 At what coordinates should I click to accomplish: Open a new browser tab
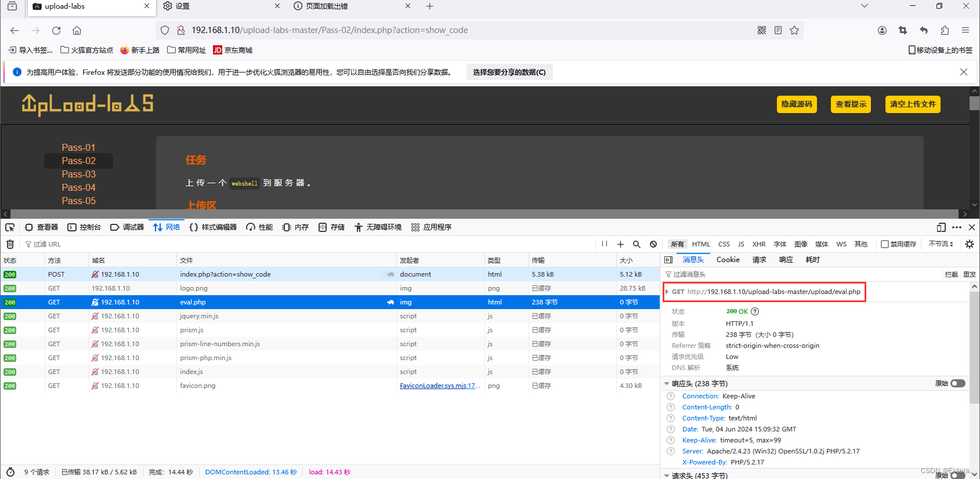pos(429,6)
